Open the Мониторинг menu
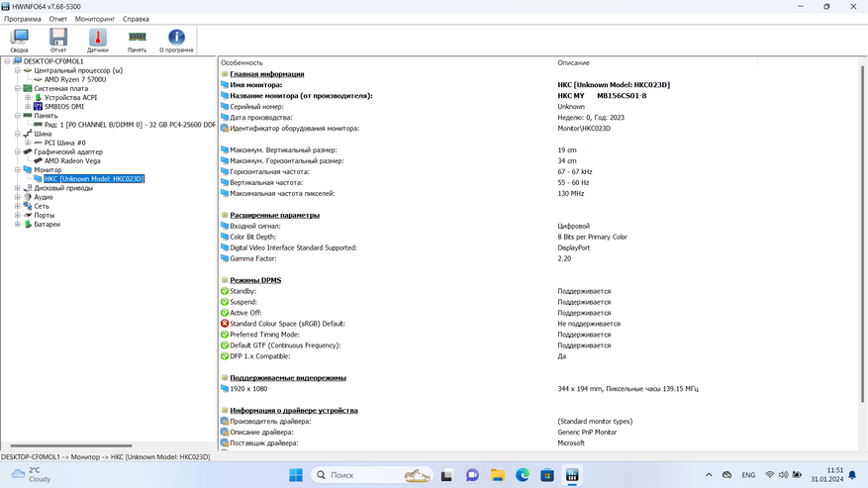 coord(95,19)
